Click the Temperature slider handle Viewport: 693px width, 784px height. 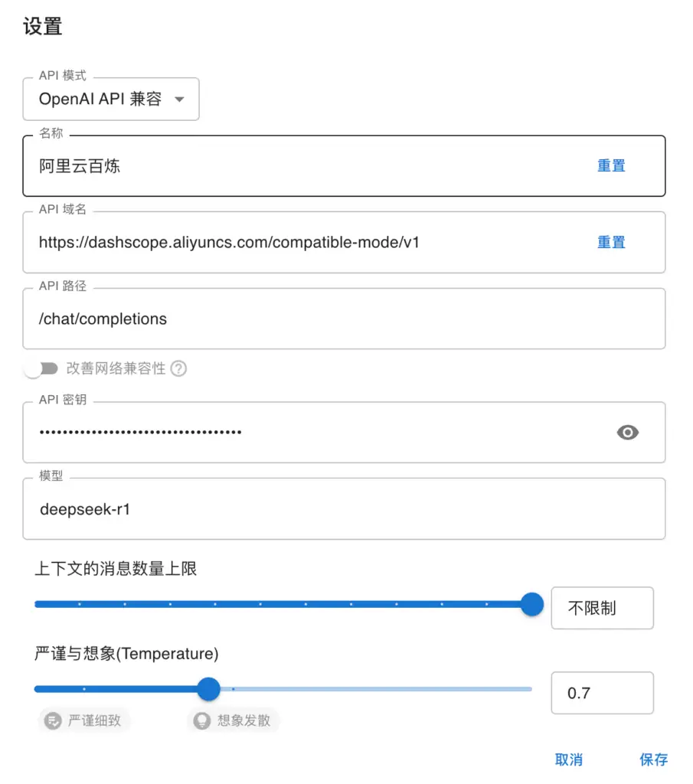[x=208, y=689]
